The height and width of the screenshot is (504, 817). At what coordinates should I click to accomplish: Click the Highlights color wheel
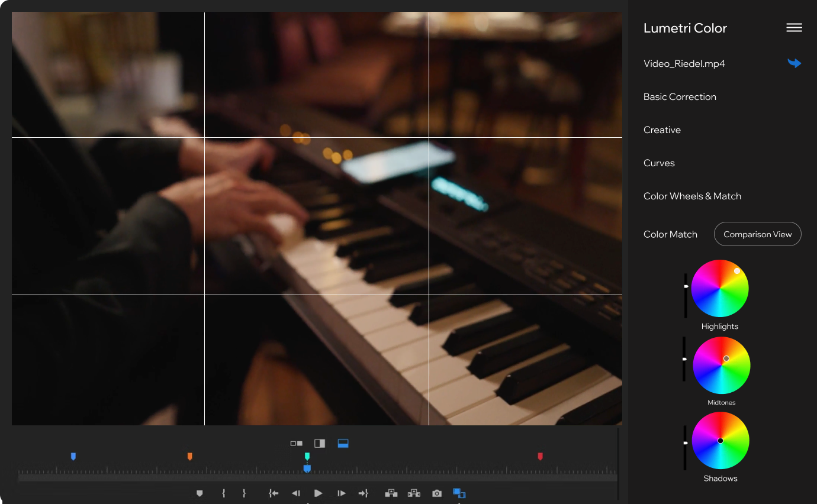(x=720, y=289)
